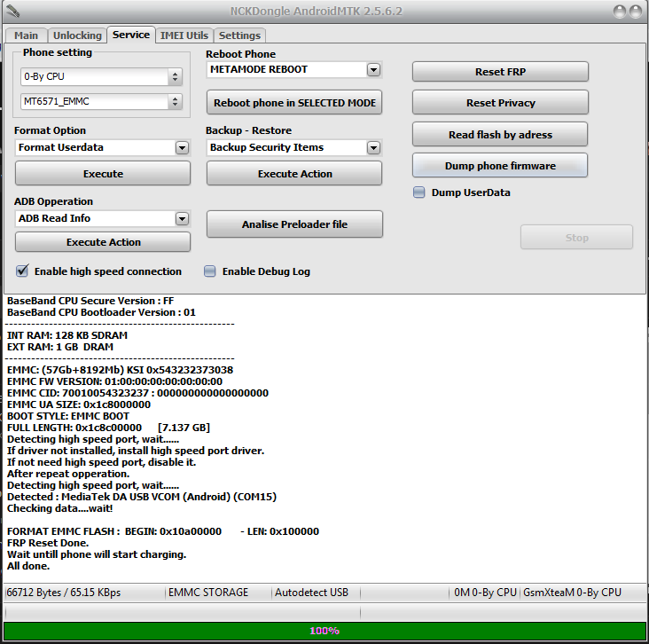The height and width of the screenshot is (644, 649).
Task: Go to the Settings tab
Action: tap(239, 35)
